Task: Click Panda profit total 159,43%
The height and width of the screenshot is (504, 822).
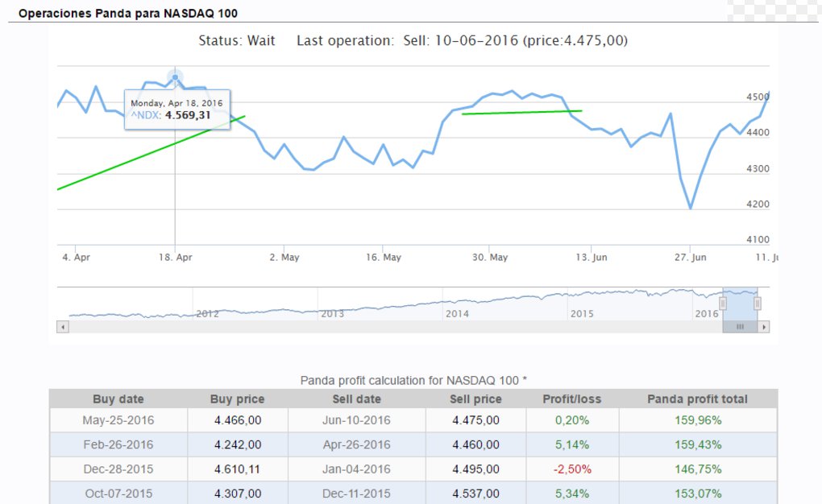Action: [x=698, y=444]
